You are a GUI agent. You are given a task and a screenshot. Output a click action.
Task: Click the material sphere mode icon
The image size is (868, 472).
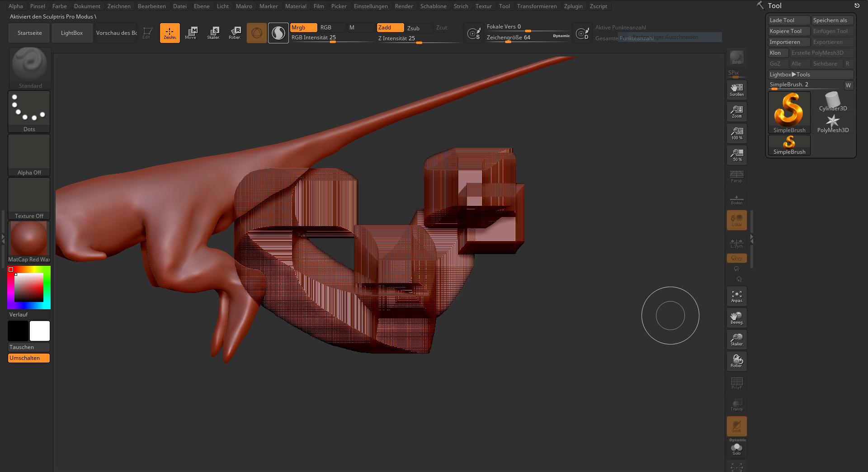[278, 33]
